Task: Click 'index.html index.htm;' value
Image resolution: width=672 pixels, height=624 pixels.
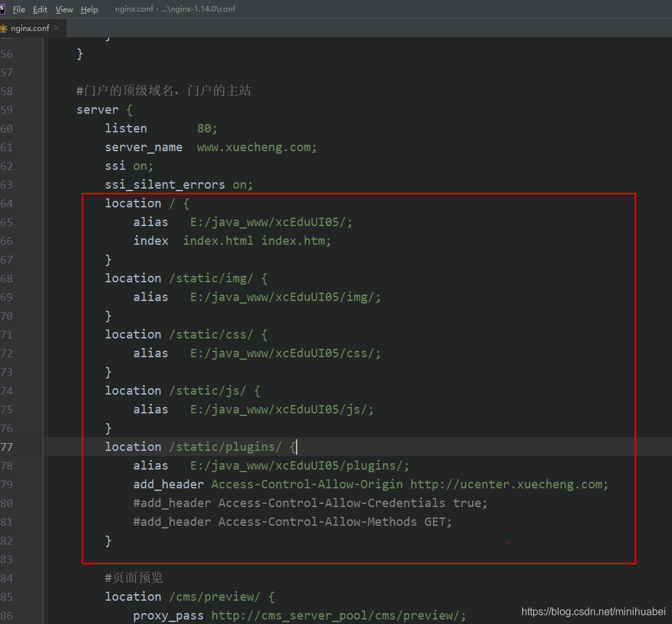Action: click(x=257, y=241)
